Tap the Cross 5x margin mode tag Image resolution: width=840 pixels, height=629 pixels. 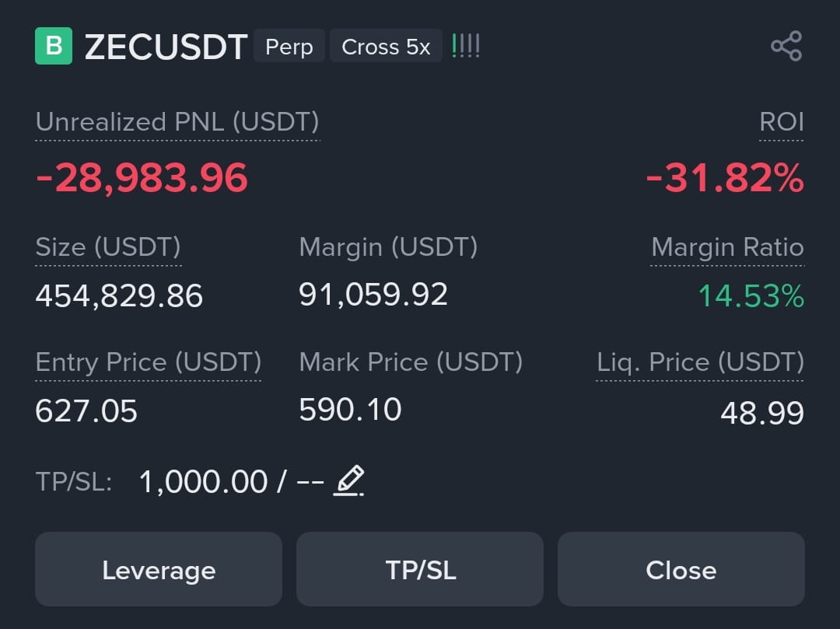point(386,47)
